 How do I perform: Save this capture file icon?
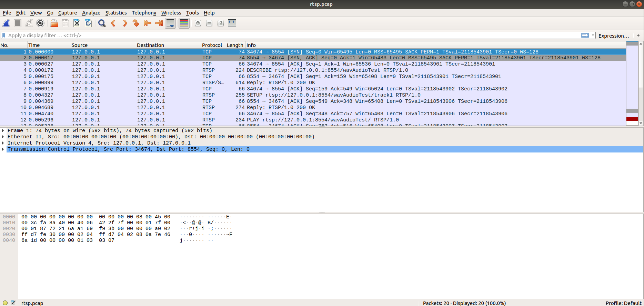pyautogui.click(x=66, y=23)
